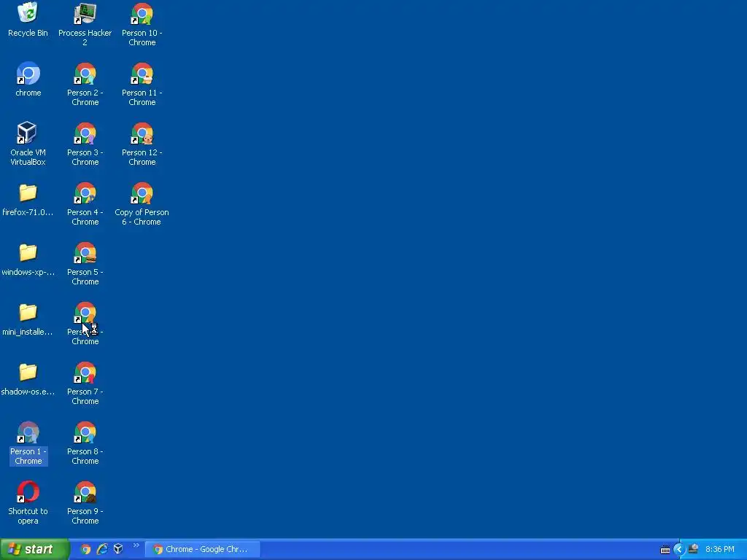Open the Start menu
The height and width of the screenshot is (560, 747).
click(35, 549)
